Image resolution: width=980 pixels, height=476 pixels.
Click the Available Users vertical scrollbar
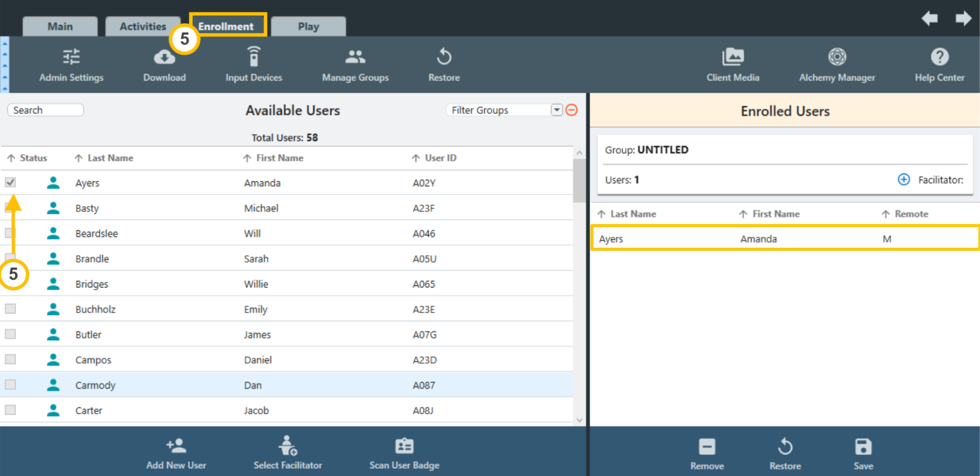579,181
